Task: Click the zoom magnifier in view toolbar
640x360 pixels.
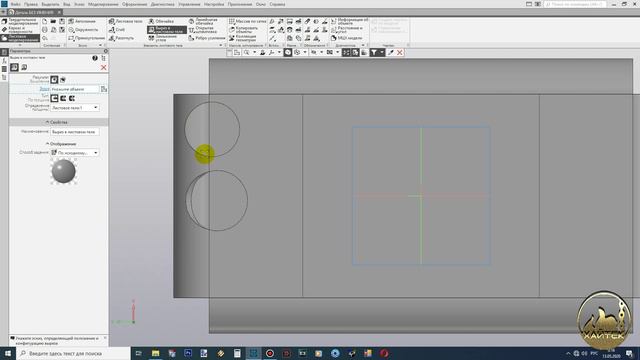Action: click(247, 53)
